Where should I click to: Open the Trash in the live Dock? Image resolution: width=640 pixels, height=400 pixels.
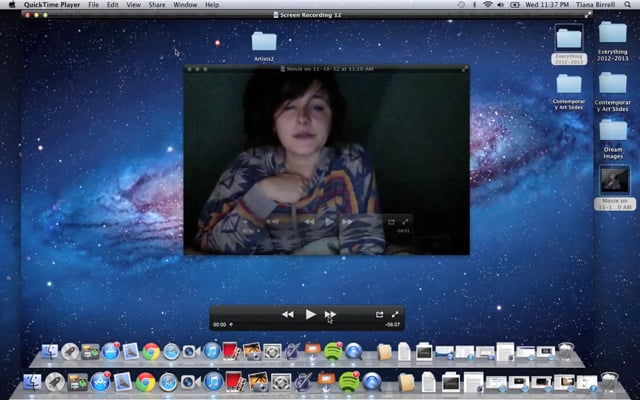pos(609,382)
